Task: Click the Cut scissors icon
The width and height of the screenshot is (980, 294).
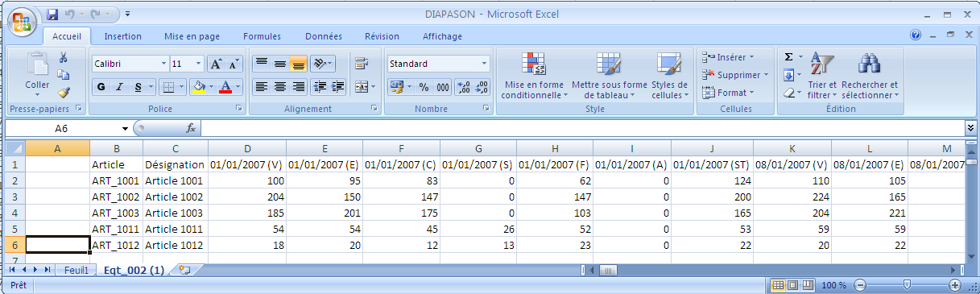Action: [63, 57]
